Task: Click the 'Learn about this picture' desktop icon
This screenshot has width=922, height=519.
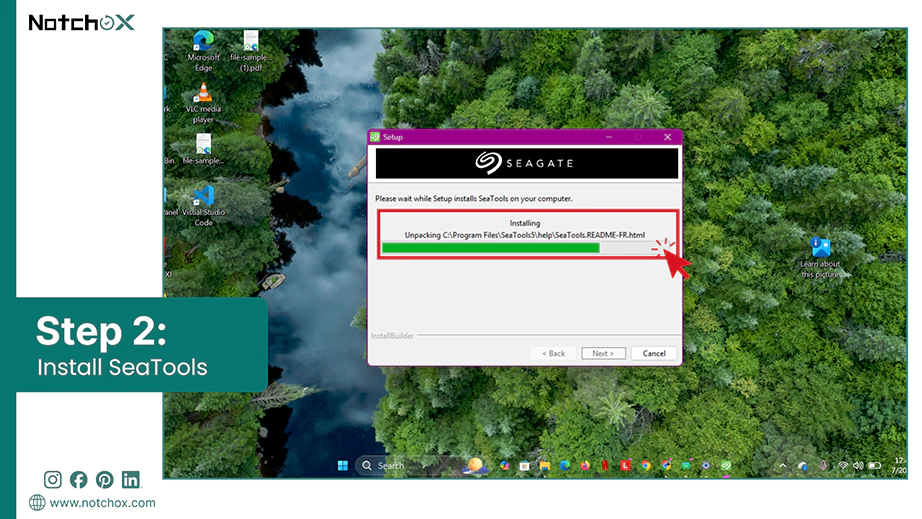Action: [x=820, y=257]
